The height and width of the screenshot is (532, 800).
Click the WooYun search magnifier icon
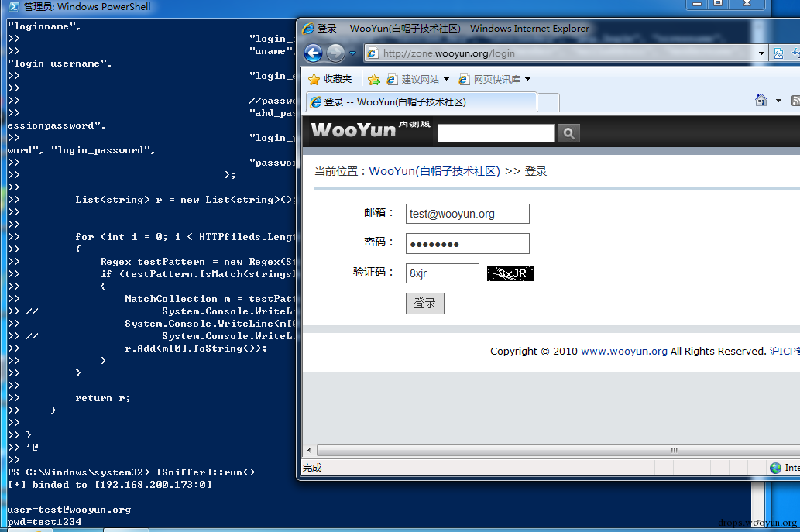click(x=569, y=134)
